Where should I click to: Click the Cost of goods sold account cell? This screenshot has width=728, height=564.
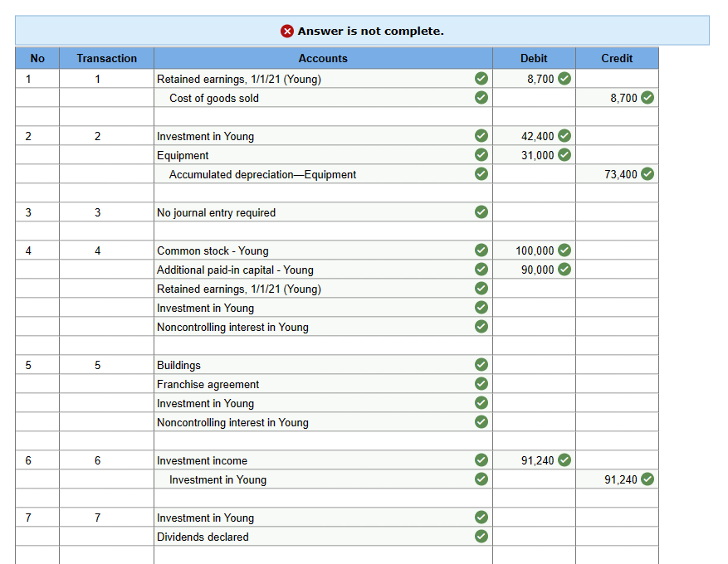tap(323, 98)
